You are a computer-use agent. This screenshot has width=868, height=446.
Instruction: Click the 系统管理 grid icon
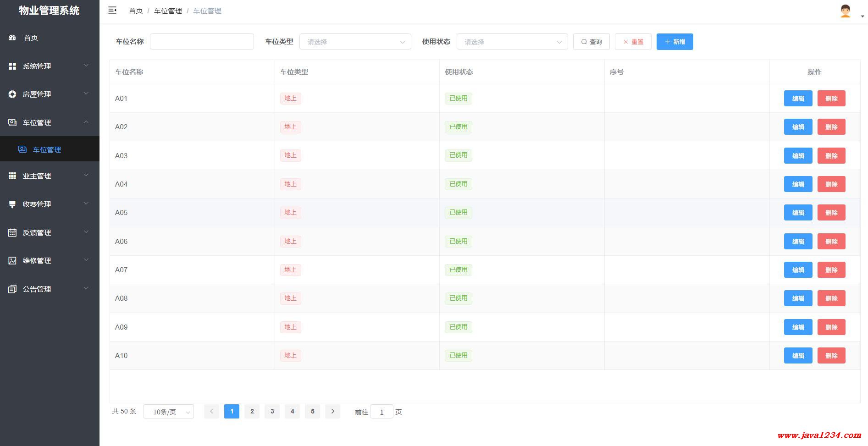pyautogui.click(x=12, y=66)
